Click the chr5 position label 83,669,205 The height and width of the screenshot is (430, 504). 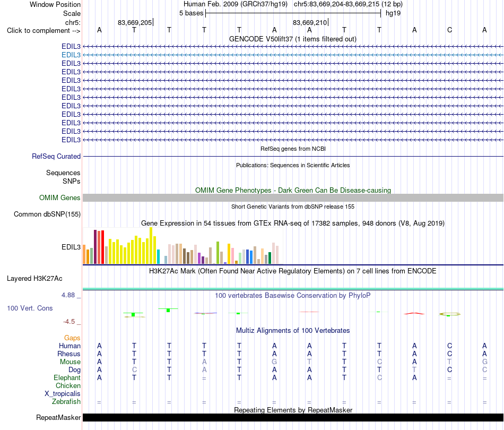click(135, 22)
